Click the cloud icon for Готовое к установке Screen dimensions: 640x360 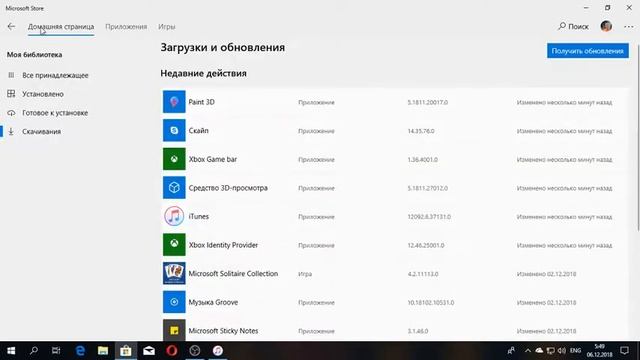pos(11,113)
